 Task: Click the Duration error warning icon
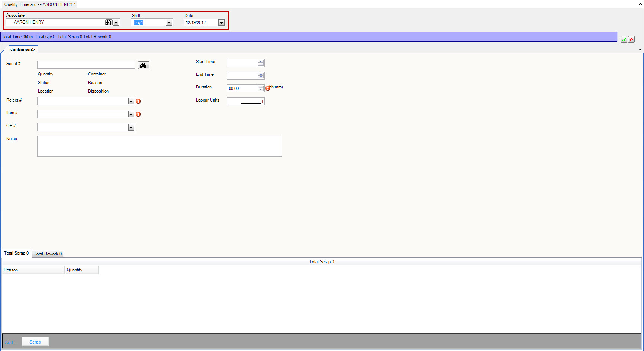point(268,88)
